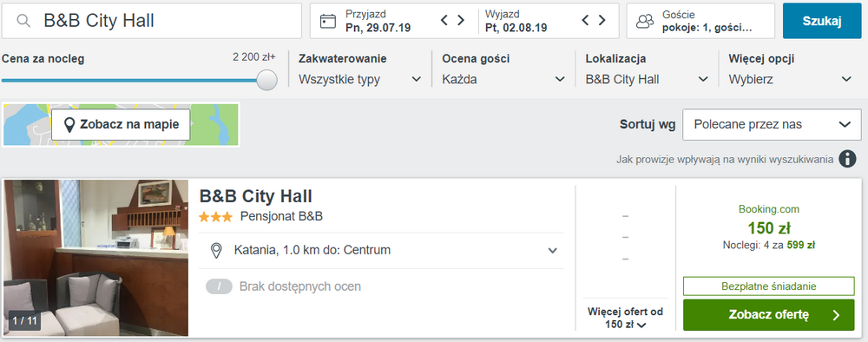Open the B&B City Hall photo thumbnail
The image size is (868, 342).
pyautogui.click(x=95, y=258)
